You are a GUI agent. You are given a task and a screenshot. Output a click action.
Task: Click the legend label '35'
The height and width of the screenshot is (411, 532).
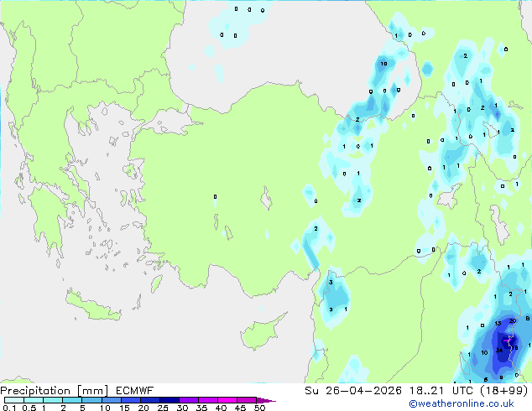tap(201, 408)
